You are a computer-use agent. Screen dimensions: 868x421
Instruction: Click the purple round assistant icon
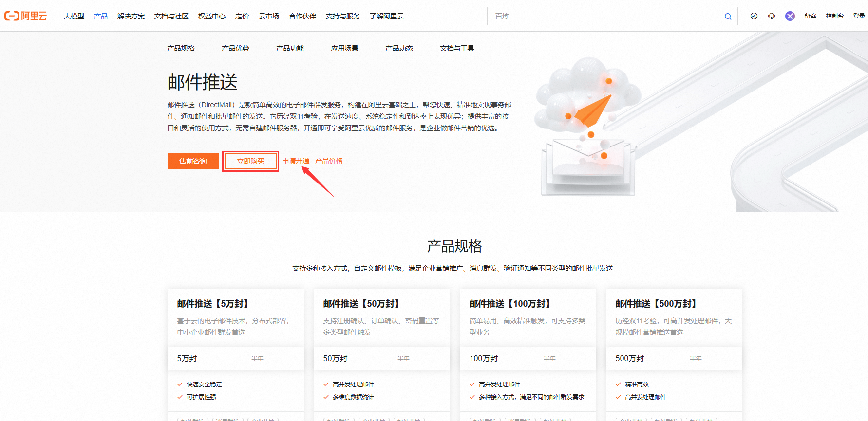tap(790, 16)
